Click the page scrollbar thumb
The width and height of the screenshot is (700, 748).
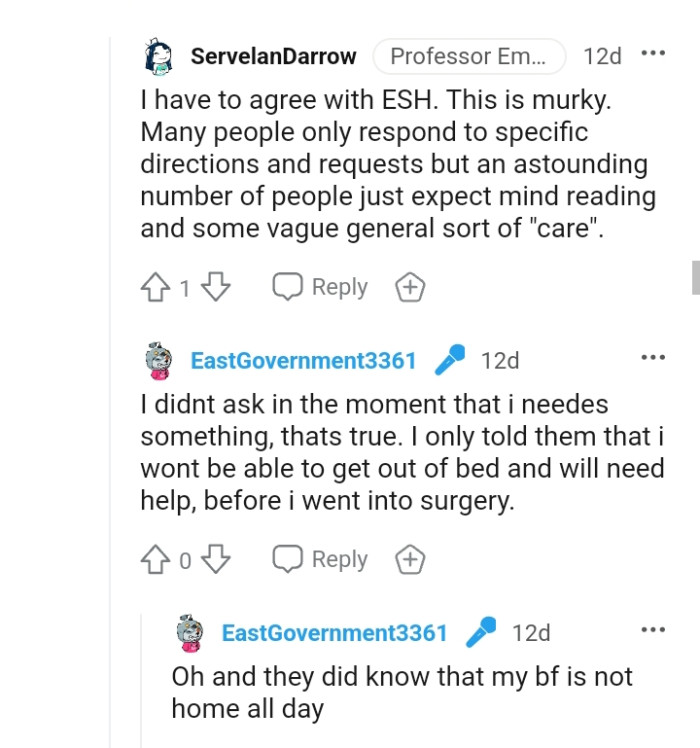695,277
